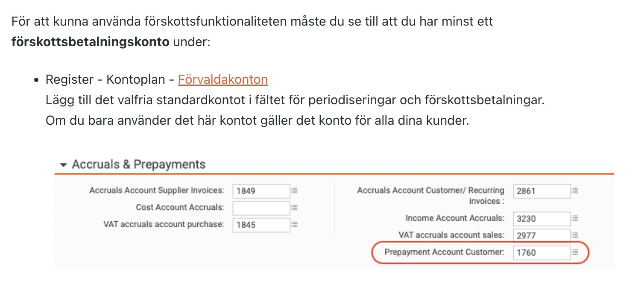
Task: Collapse the Accruals & Prepayments section arrow
Action: (64, 165)
